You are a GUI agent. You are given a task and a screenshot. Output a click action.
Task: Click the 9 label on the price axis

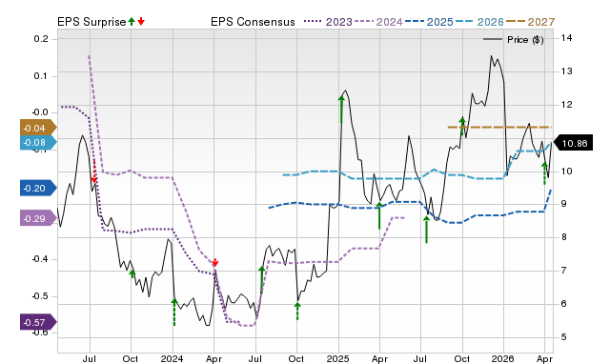[x=564, y=204]
